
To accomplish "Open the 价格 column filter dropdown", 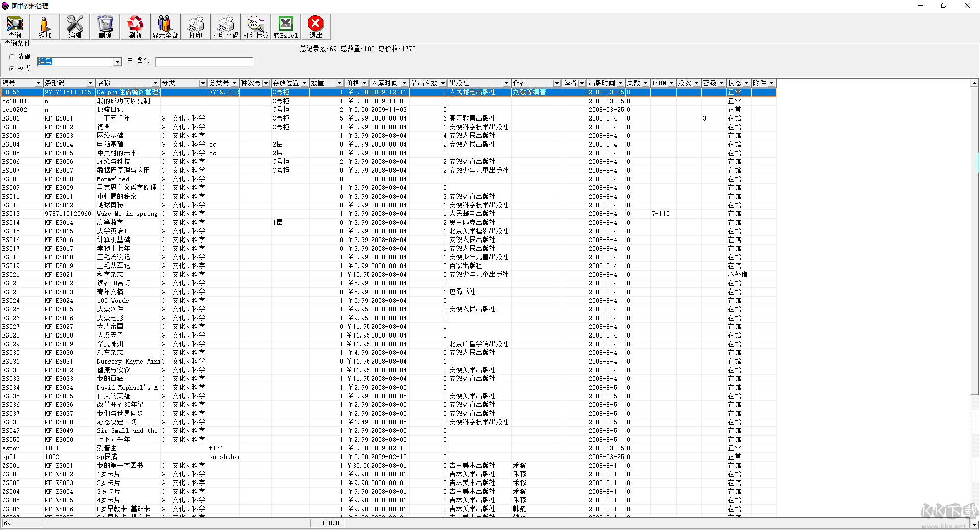I will click(x=364, y=83).
